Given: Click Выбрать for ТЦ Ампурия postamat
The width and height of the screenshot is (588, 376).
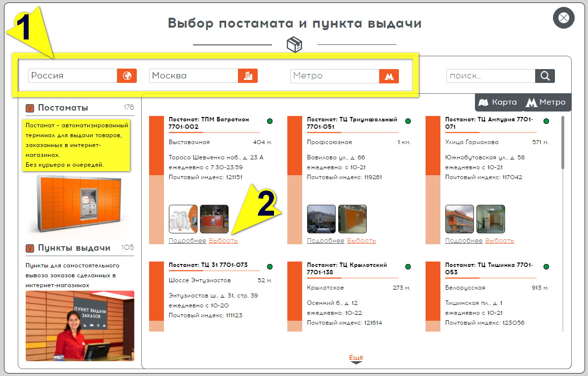Looking at the screenshot, I should [x=500, y=241].
